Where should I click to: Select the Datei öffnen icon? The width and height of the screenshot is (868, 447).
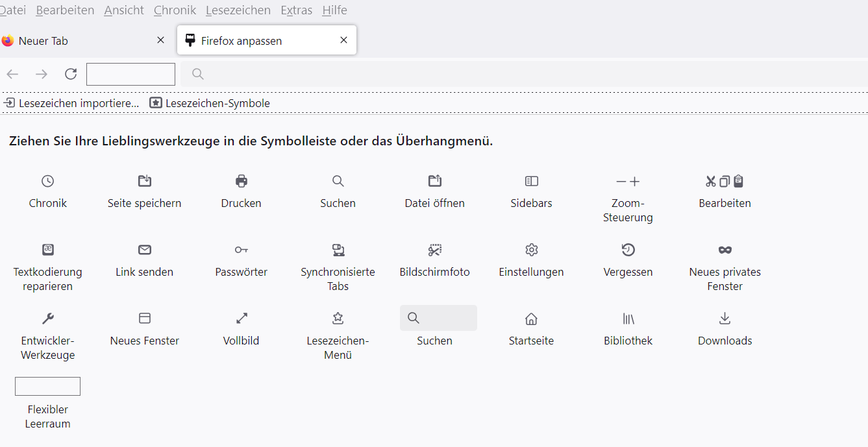point(435,182)
